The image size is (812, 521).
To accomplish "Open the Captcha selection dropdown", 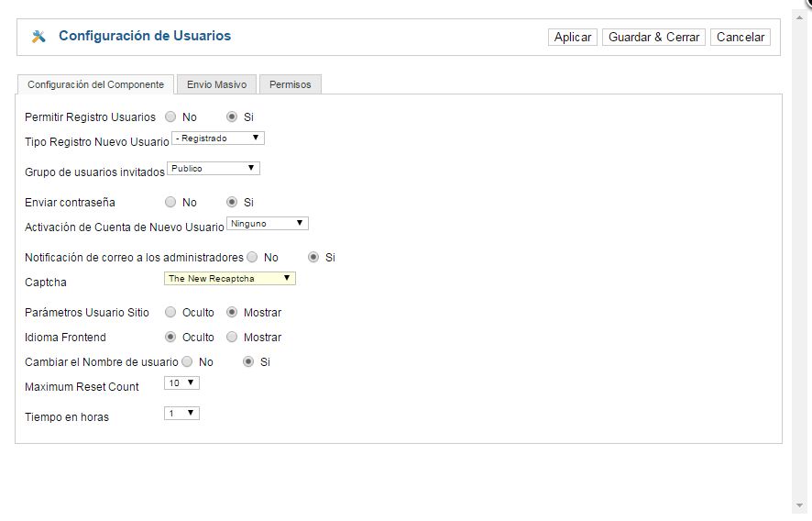I will (x=230, y=278).
